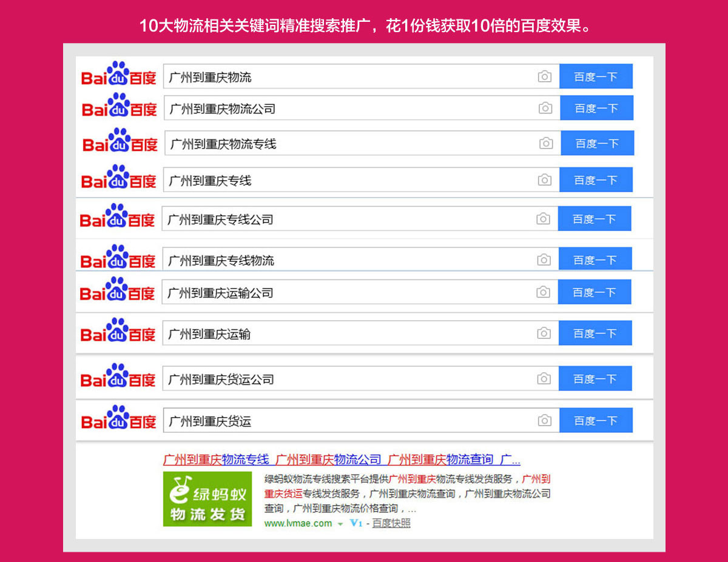Click 百度一下 button for 广州到重庆专线公司

[x=595, y=219]
